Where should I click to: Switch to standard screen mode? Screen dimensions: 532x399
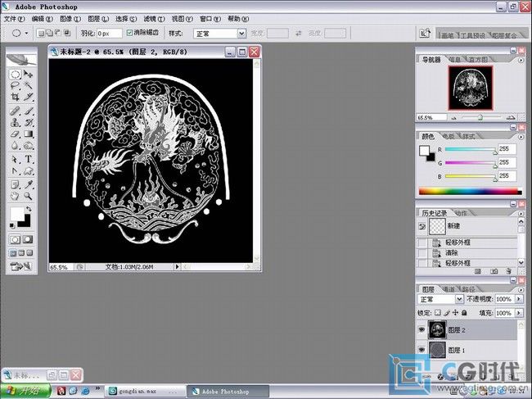pos(12,253)
